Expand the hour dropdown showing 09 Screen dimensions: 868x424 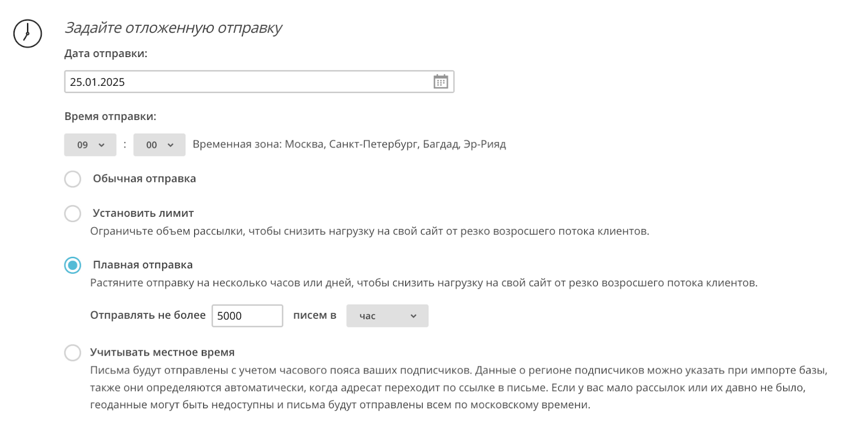[x=90, y=145]
